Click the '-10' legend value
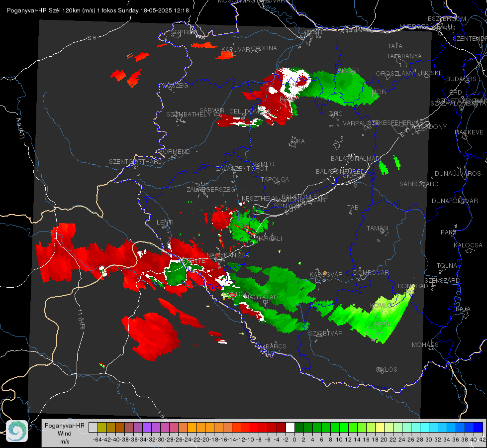Viewport: 487px width, 448px height. 250,440
